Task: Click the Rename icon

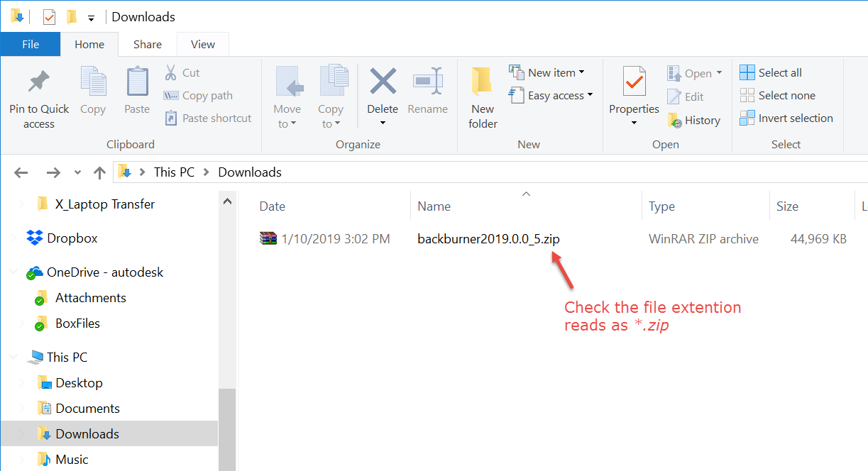Action: (x=428, y=82)
